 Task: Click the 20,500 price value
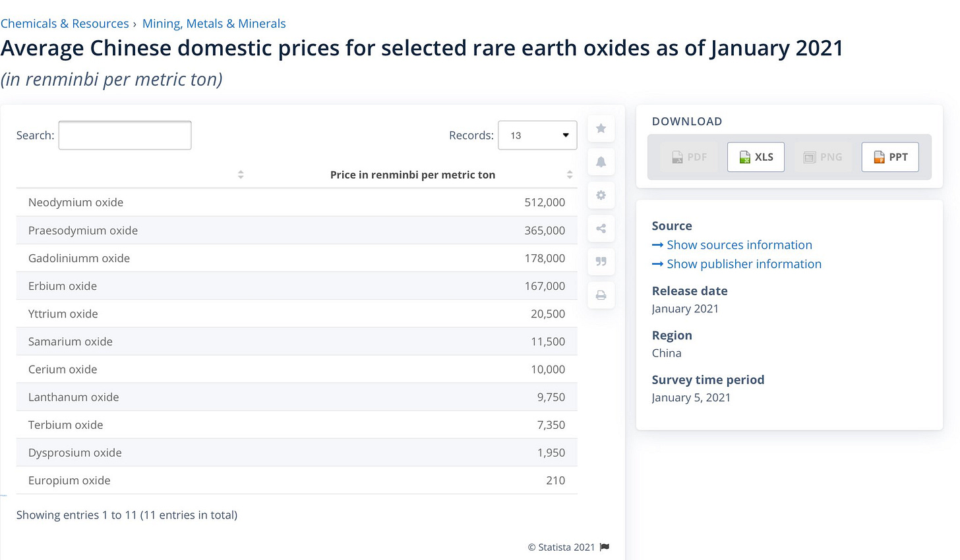[548, 314]
